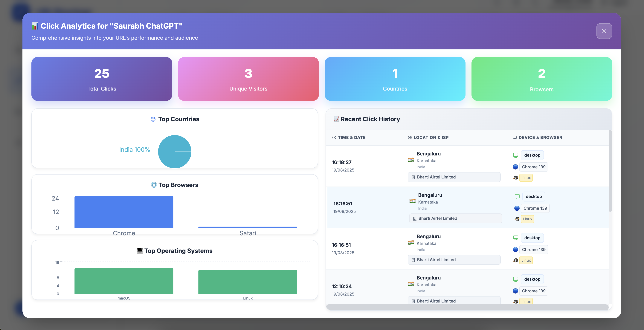Click the Chrome browser dot in the highlighted row

(517, 208)
